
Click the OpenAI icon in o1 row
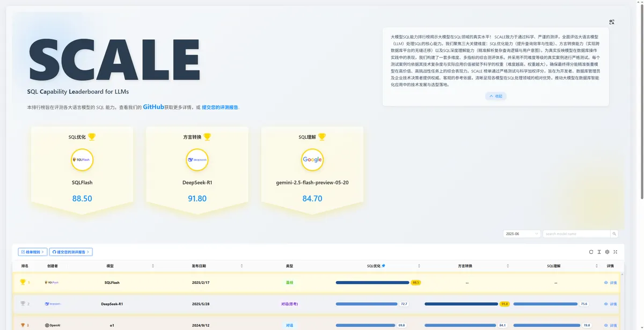(46, 325)
